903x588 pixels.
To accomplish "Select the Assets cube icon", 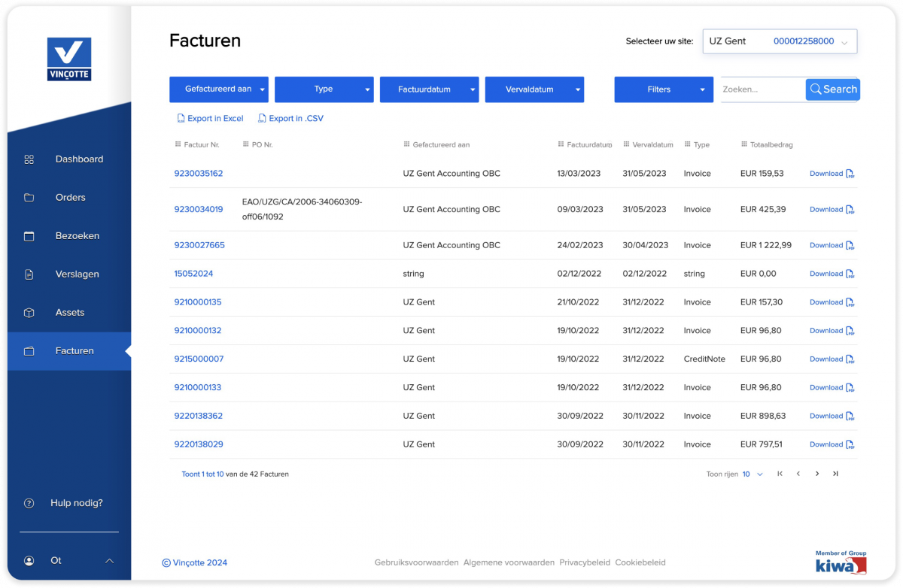I will (29, 312).
